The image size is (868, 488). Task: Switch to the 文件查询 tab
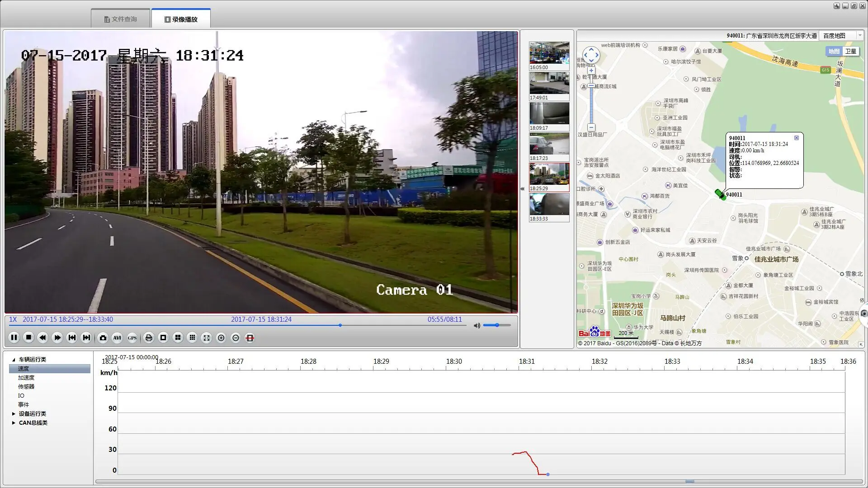click(120, 19)
